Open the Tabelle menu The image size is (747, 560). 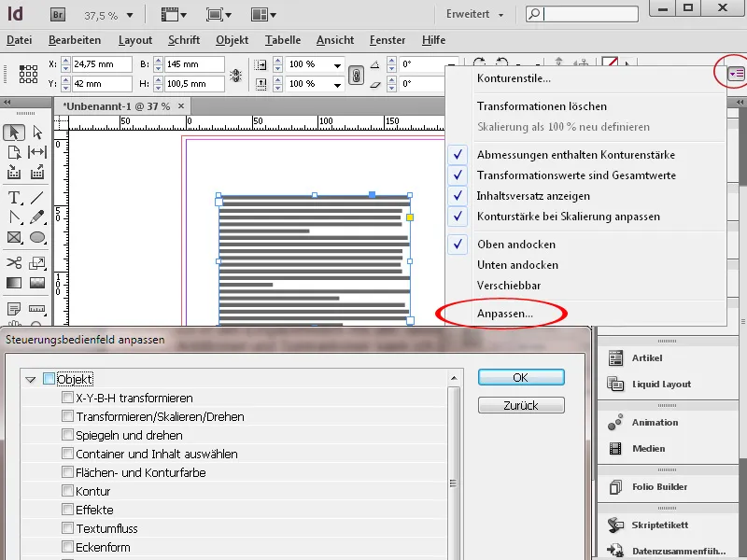click(283, 40)
